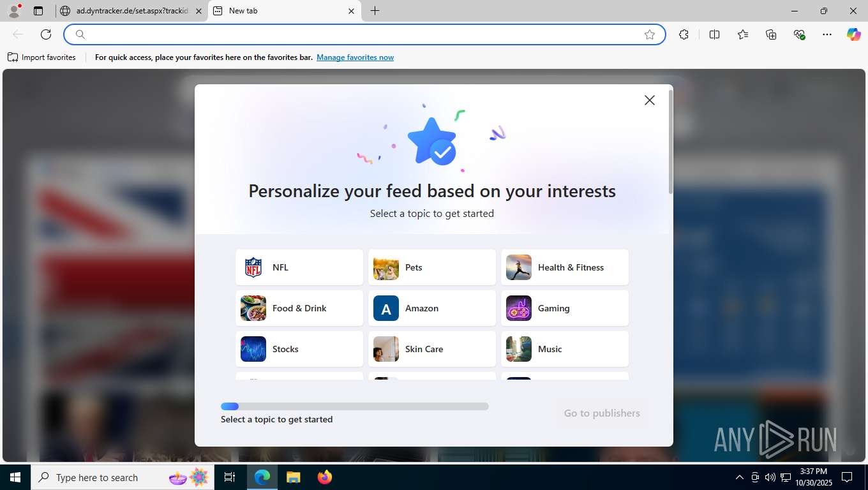Open the Manage favorites now link
Image resolution: width=868 pixels, height=490 pixels.
point(355,57)
